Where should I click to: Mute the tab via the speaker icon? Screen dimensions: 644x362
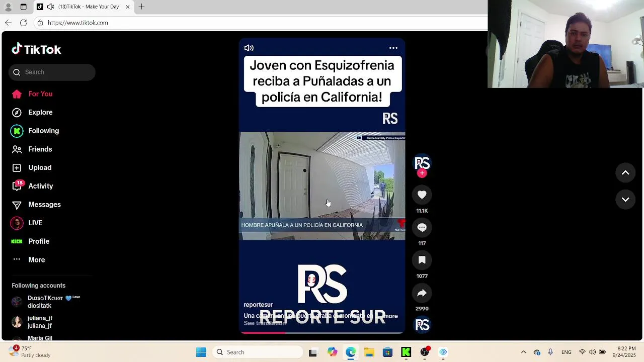tap(51, 7)
